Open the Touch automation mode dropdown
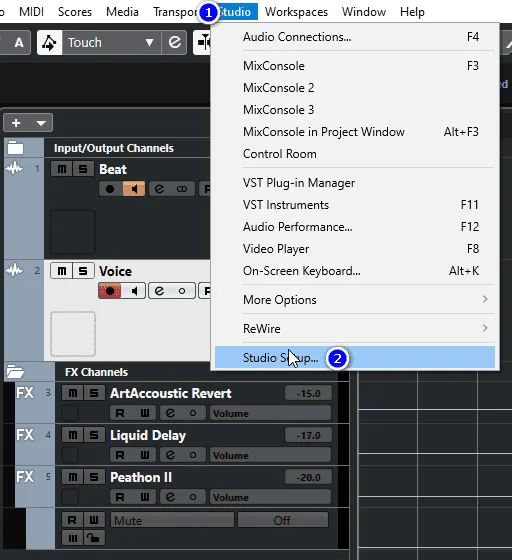This screenshot has height=560, width=512. (x=111, y=42)
